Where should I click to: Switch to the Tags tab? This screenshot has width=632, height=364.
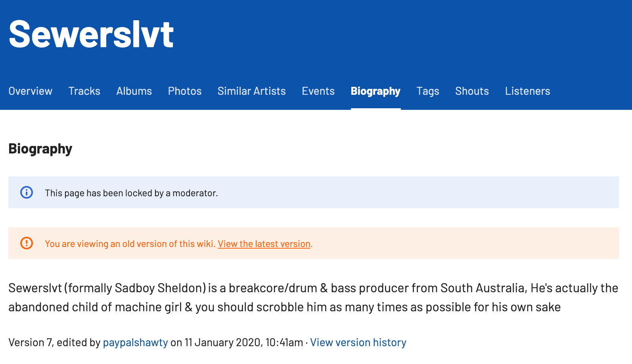click(x=428, y=91)
